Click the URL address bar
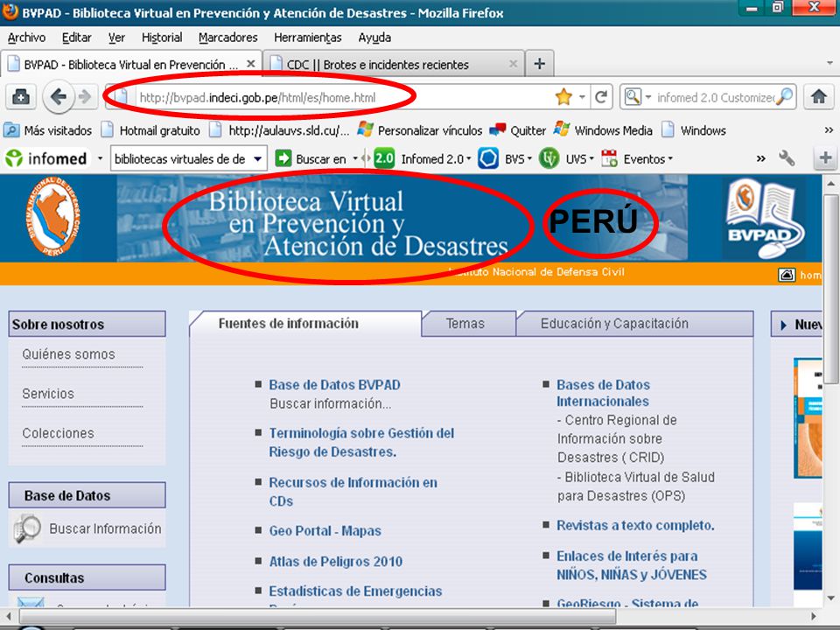This screenshot has height=630, width=840. pos(343,97)
